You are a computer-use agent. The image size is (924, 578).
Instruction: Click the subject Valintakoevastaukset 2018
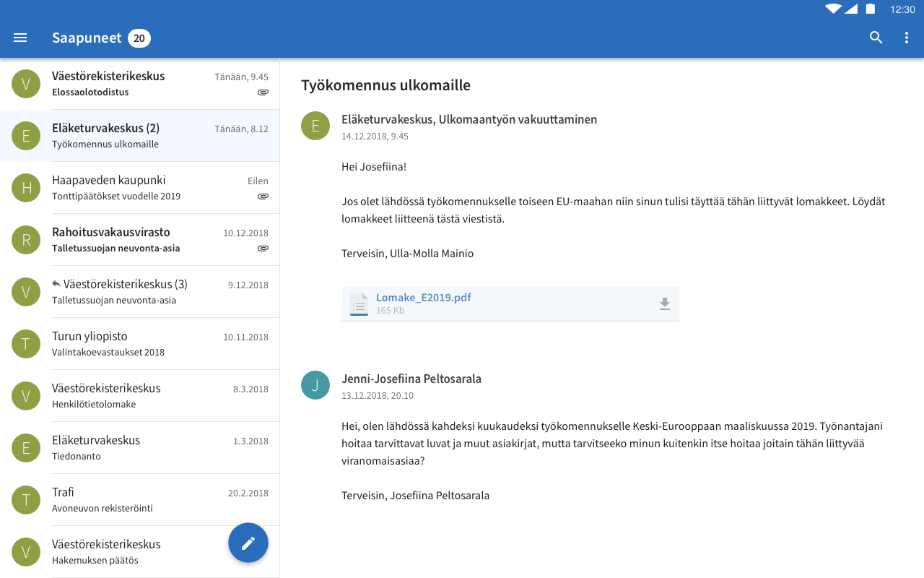(x=108, y=353)
